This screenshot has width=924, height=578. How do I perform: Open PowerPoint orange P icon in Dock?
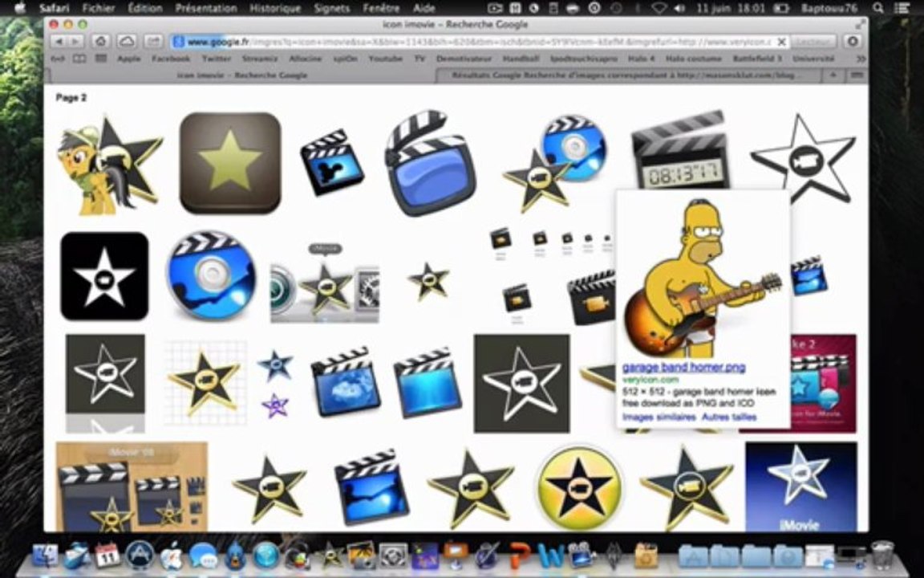pyautogui.click(x=520, y=556)
